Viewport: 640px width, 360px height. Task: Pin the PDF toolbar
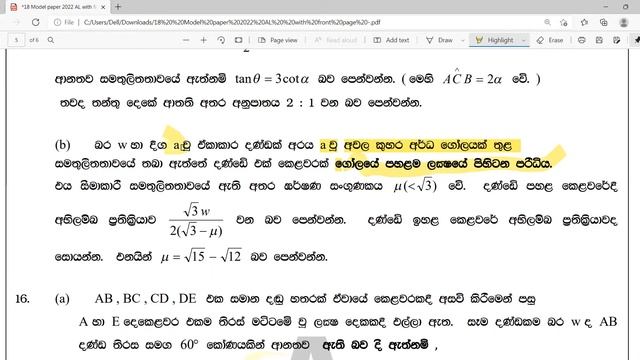tap(636, 40)
